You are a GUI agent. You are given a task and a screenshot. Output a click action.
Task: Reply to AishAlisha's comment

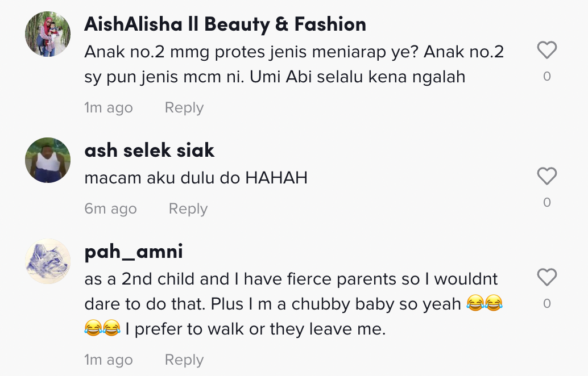184,108
